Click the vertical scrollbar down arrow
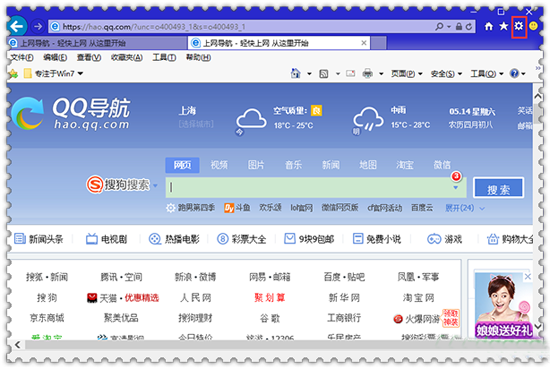This screenshot has width=550, height=369. click(538, 327)
